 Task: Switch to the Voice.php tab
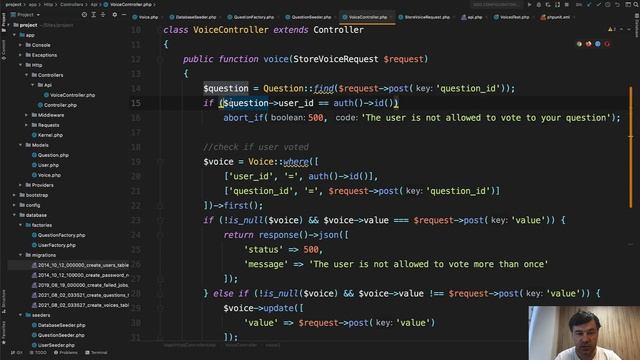point(146,17)
